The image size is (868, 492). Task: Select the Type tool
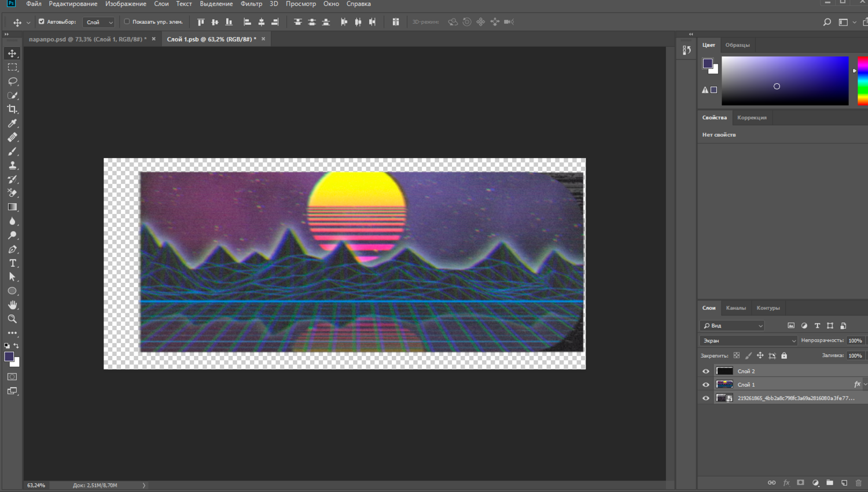[12, 263]
